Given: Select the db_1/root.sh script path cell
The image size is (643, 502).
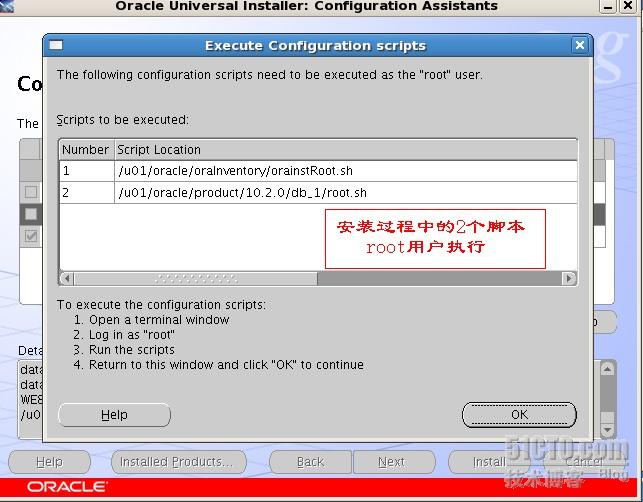Looking at the screenshot, I should pyautogui.click(x=346, y=192).
